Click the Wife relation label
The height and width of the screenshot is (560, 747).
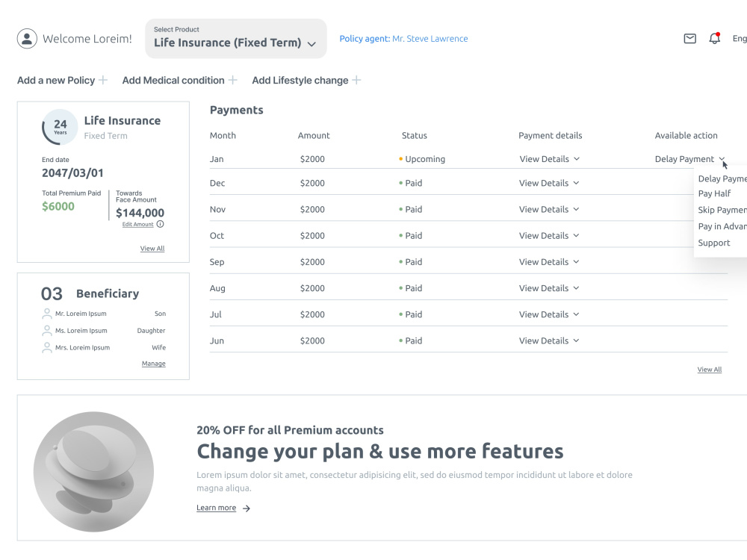pos(158,348)
